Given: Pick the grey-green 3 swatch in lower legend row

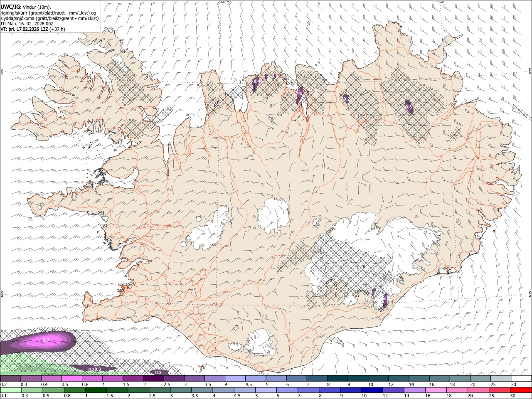Looking at the screenshot, I should click(181, 390).
